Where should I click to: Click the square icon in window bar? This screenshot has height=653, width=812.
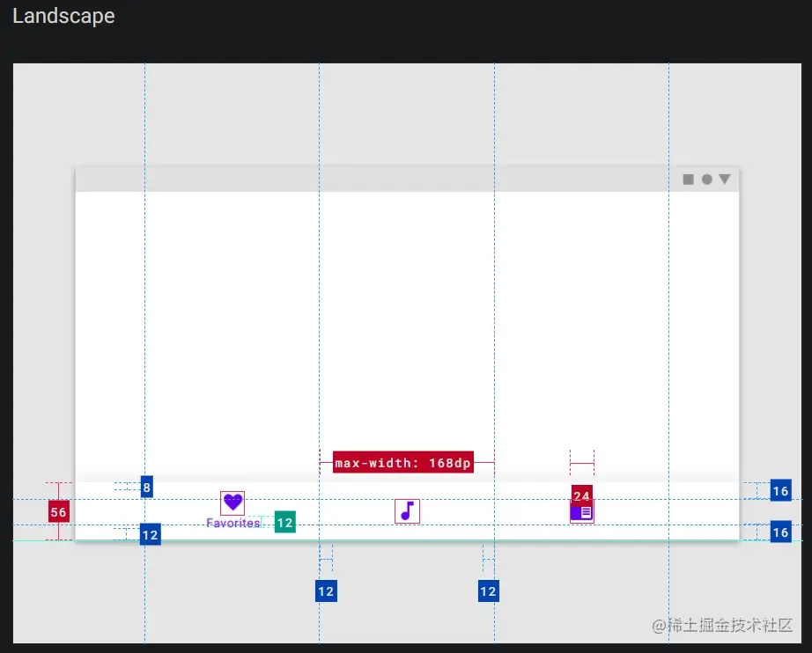689,180
